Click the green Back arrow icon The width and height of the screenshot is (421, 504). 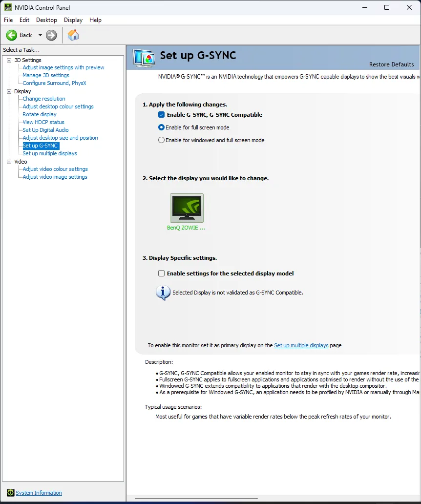(x=12, y=35)
